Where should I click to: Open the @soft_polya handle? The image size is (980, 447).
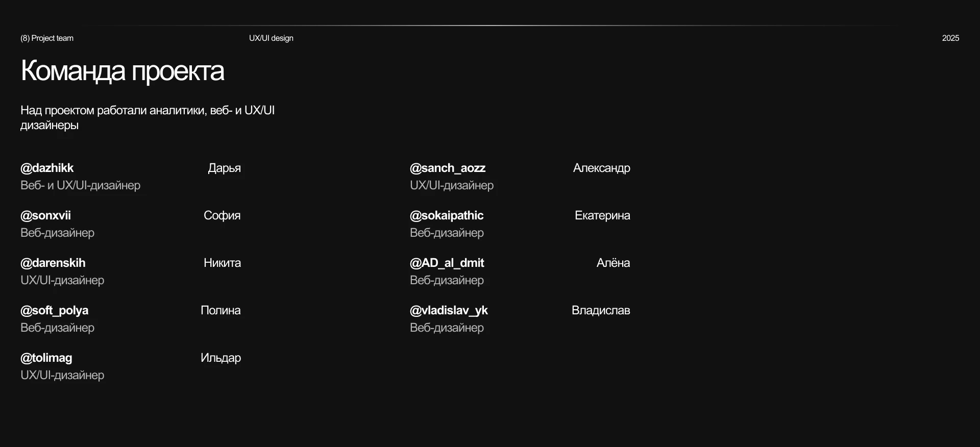click(x=54, y=310)
